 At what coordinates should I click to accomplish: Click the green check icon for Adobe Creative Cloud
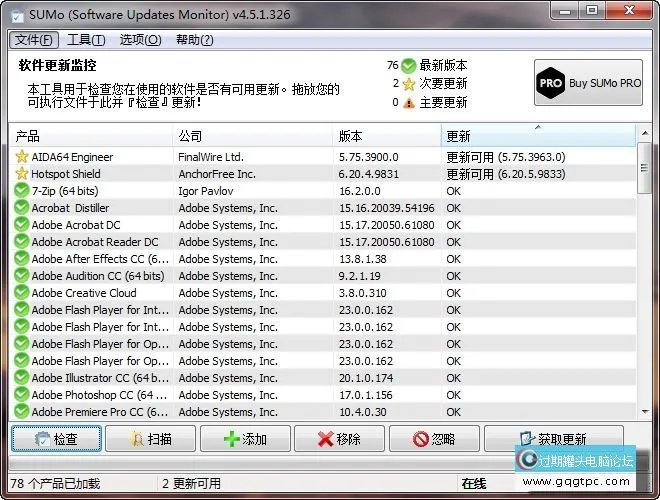click(22, 293)
